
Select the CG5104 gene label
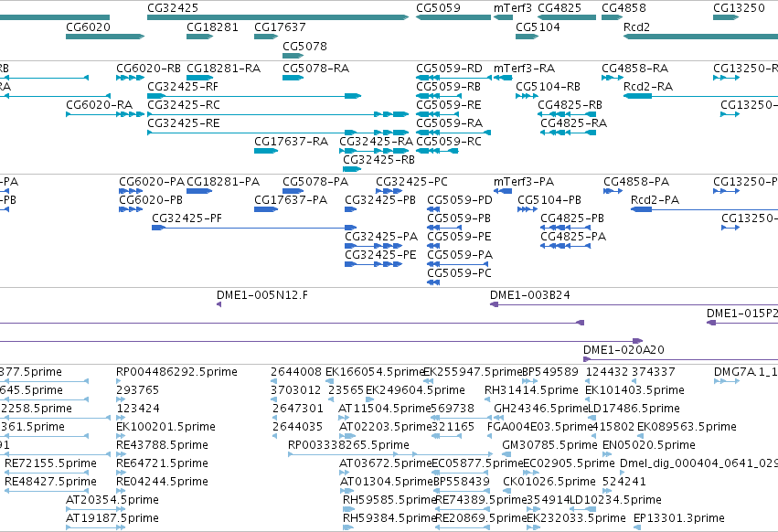(538, 27)
